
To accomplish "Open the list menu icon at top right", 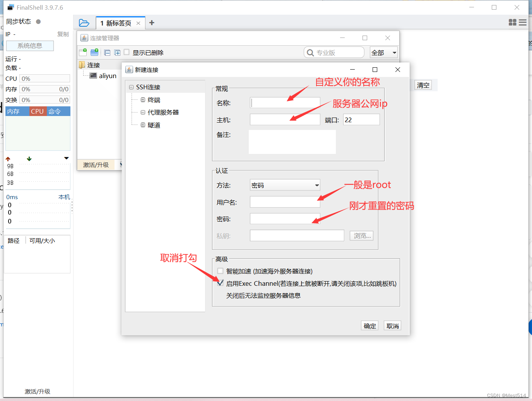I will 523,22.
